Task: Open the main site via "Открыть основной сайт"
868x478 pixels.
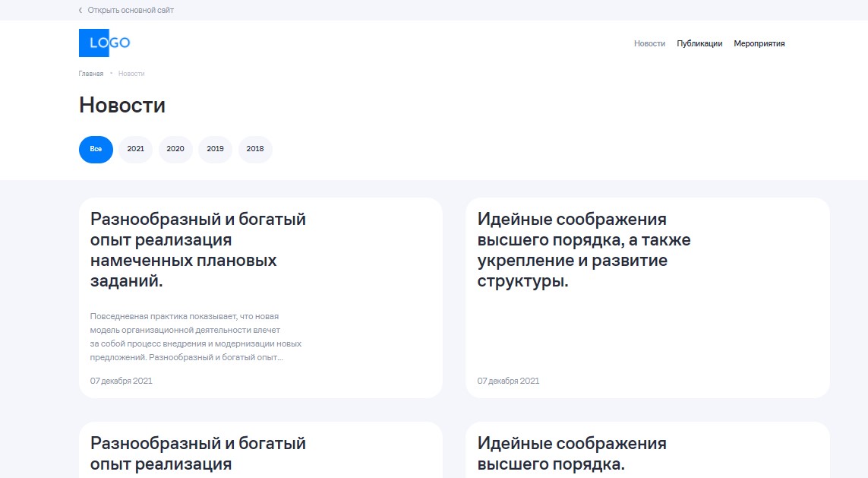Action: (132, 10)
